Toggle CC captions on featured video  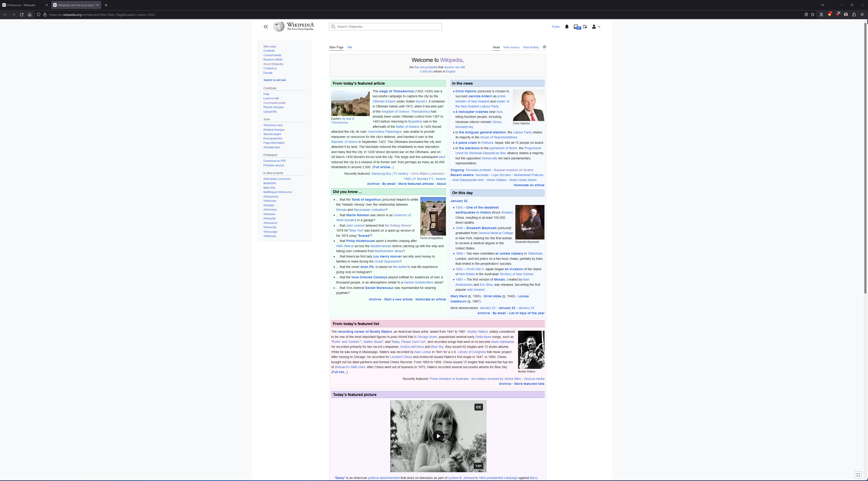[479, 407]
